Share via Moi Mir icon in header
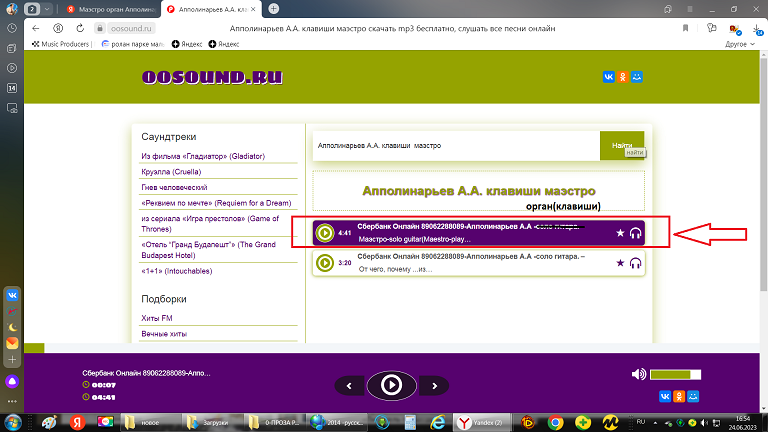768x432 pixels. 637,77
